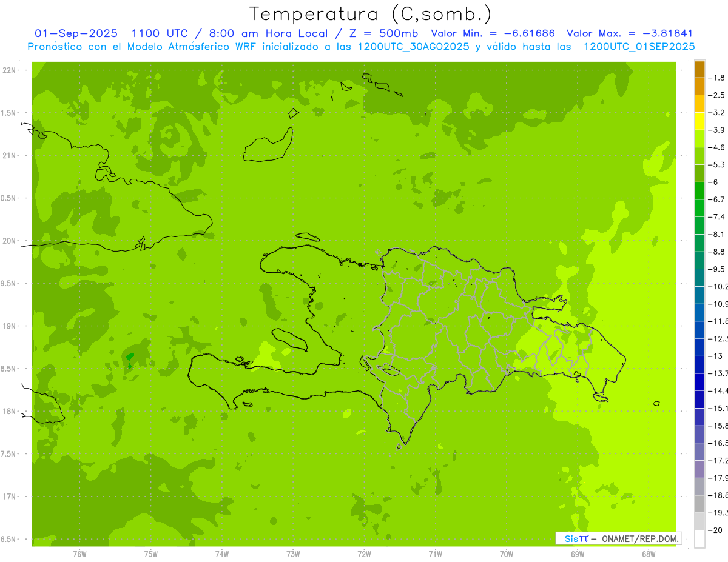Image resolution: width=728 pixels, height=562 pixels.
Task: Click the "20N" latitude label
Action: [10, 241]
